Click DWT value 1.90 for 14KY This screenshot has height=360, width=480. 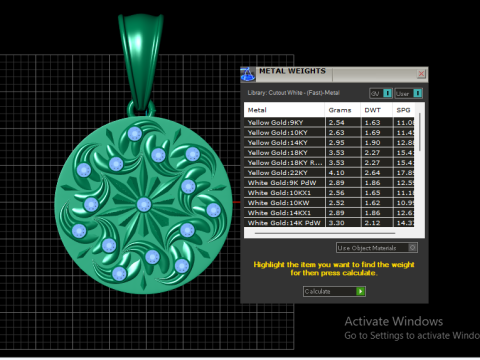pos(372,142)
